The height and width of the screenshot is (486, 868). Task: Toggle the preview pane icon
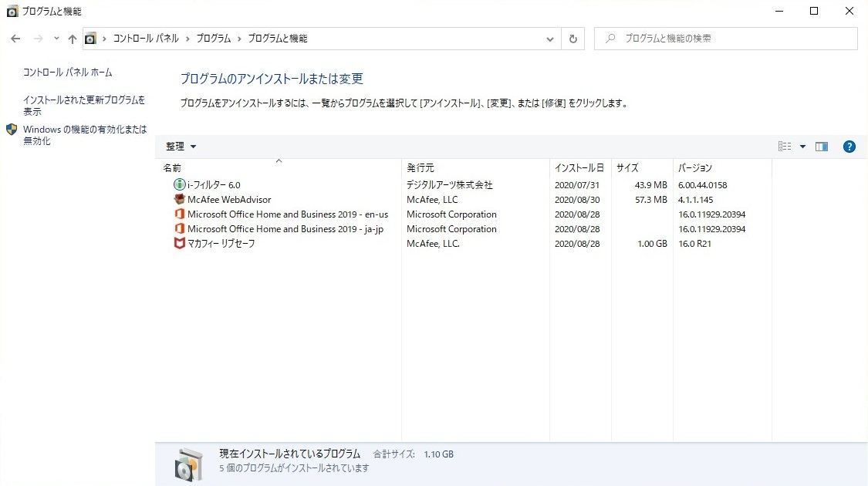pyautogui.click(x=822, y=147)
